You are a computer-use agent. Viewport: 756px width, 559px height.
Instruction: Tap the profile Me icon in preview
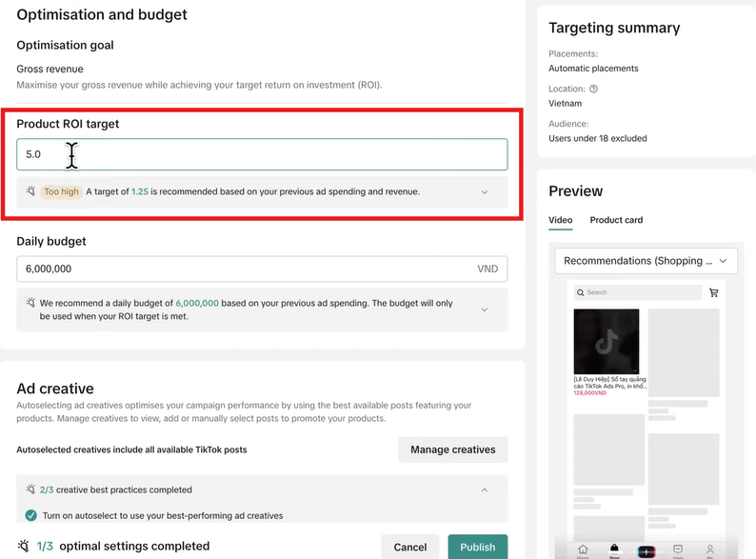click(709, 550)
